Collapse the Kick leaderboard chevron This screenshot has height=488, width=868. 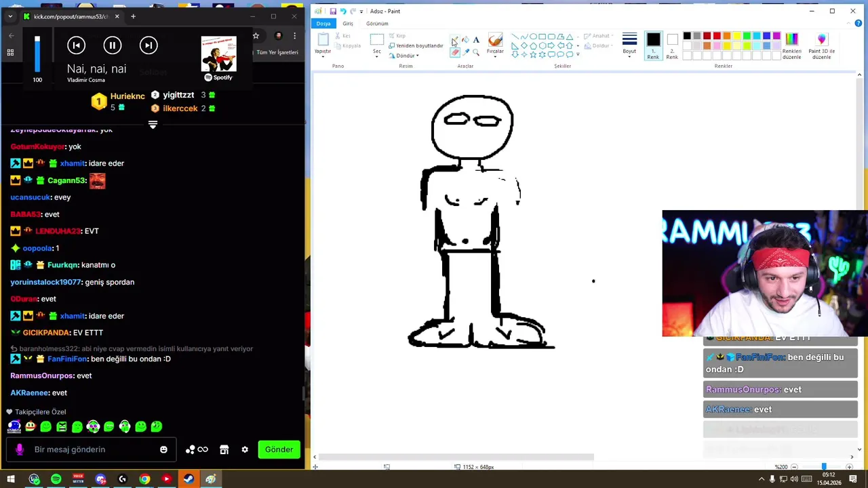tap(153, 125)
